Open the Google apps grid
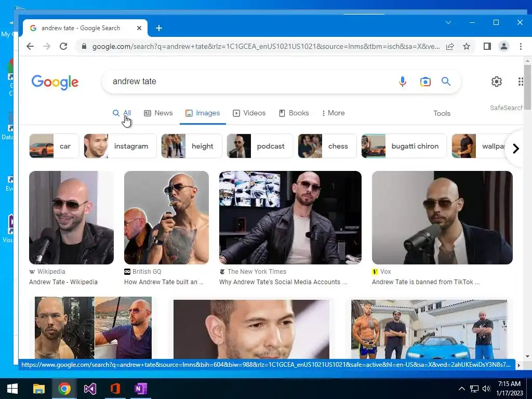The image size is (532, 399). click(x=521, y=82)
